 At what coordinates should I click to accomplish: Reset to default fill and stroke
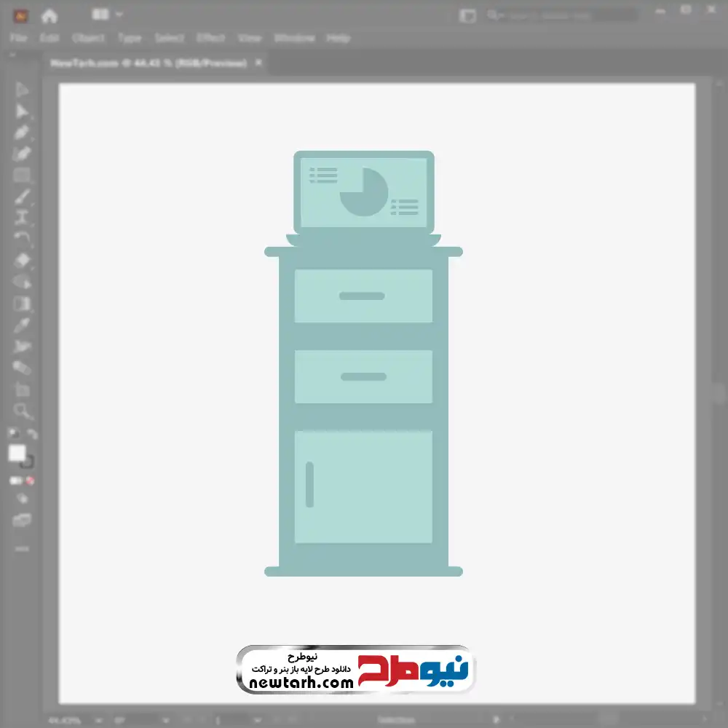pos(13,434)
